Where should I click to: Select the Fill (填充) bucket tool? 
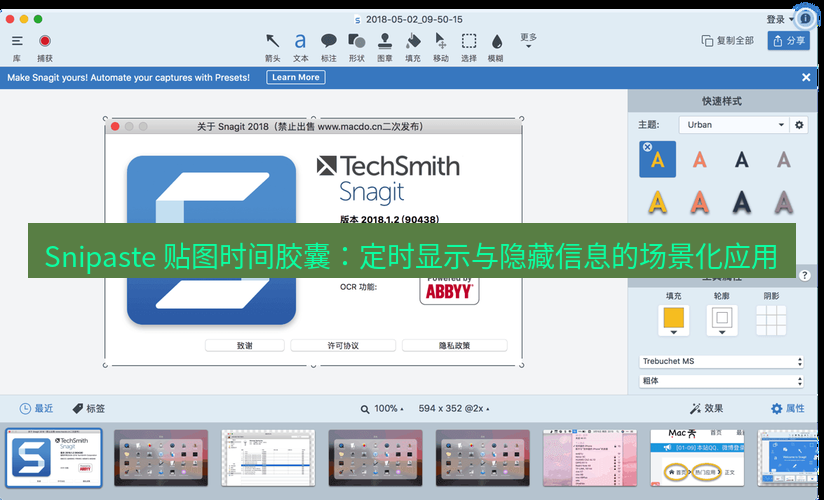tap(413, 47)
